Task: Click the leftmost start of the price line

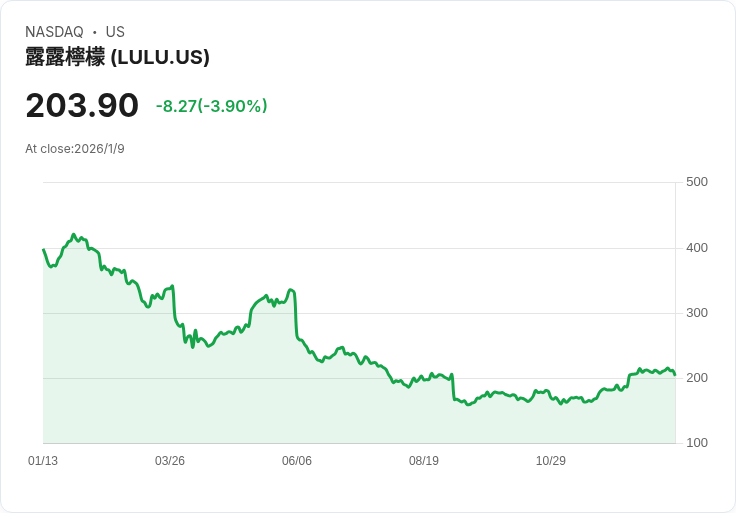Action: tap(44, 250)
